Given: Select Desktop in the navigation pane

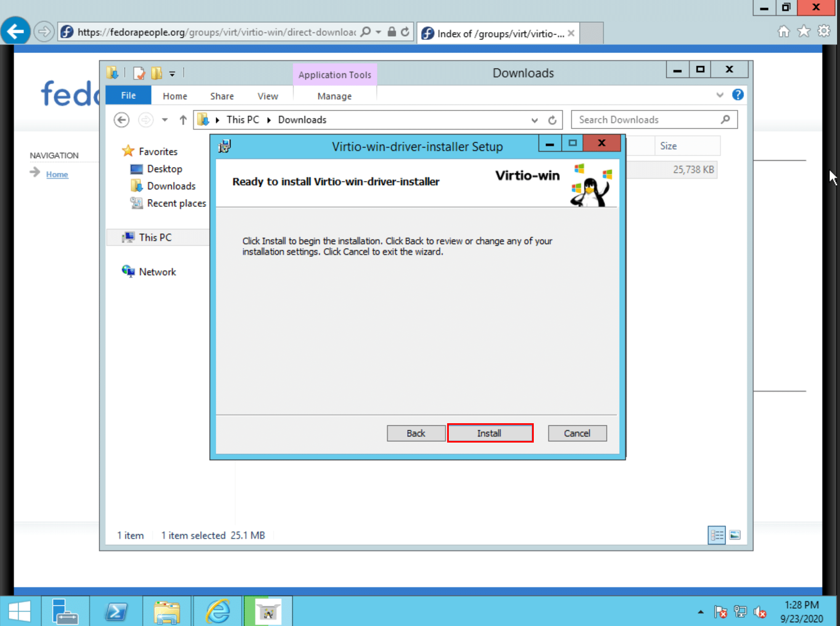Looking at the screenshot, I should click(x=164, y=169).
